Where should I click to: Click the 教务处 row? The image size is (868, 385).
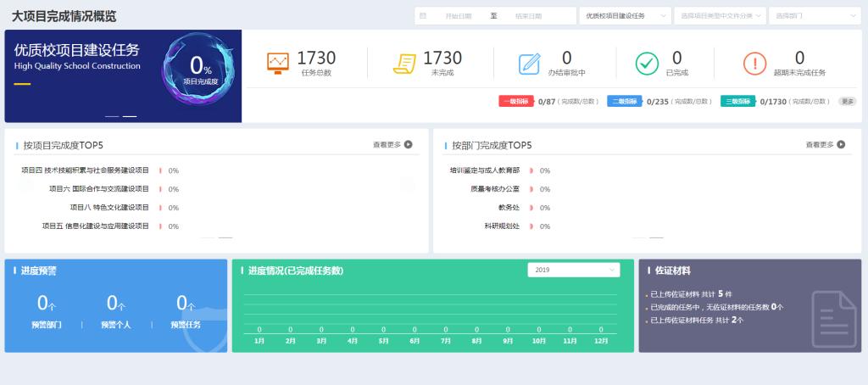[524, 208]
